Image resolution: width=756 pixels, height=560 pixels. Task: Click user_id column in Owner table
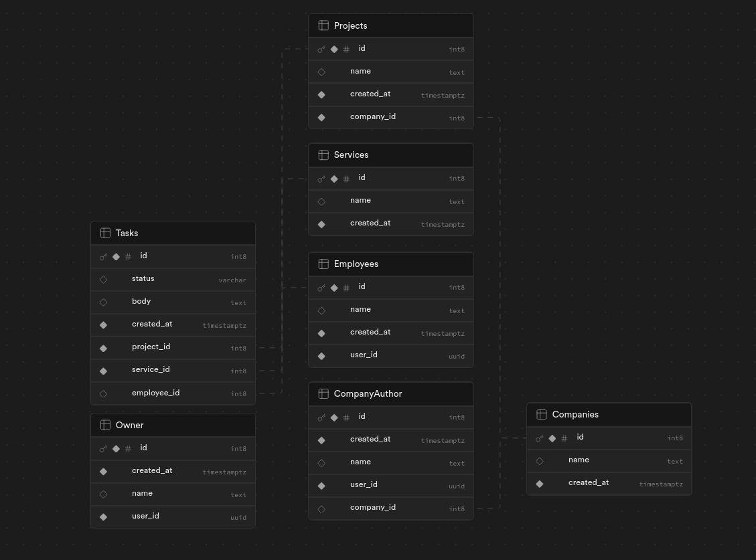pyautogui.click(x=173, y=517)
